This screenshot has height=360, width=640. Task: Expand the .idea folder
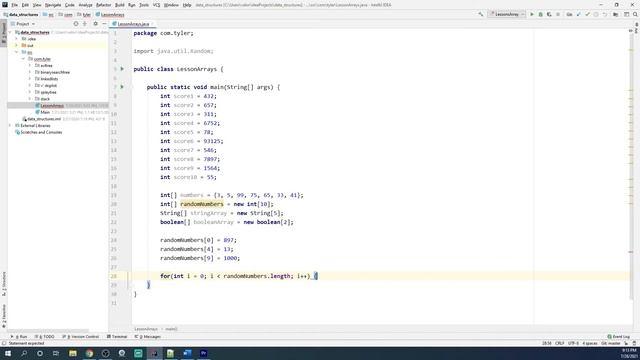(17, 39)
